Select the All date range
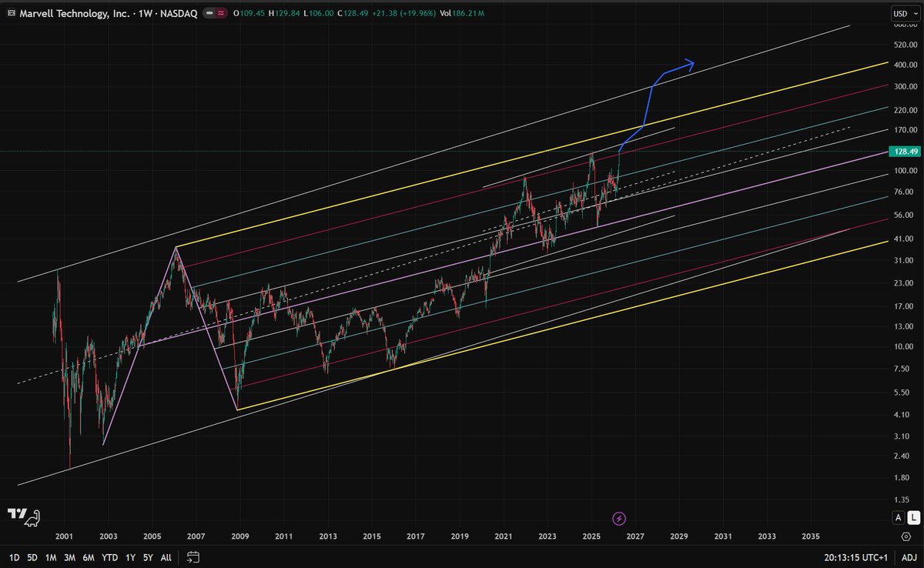The width and height of the screenshot is (924, 568). (x=166, y=556)
